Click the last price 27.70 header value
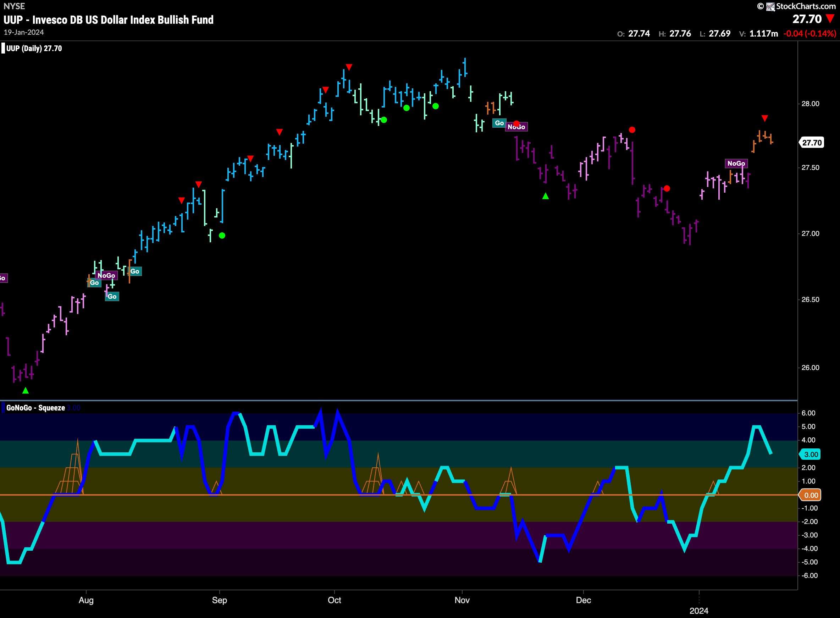 pyautogui.click(x=807, y=19)
